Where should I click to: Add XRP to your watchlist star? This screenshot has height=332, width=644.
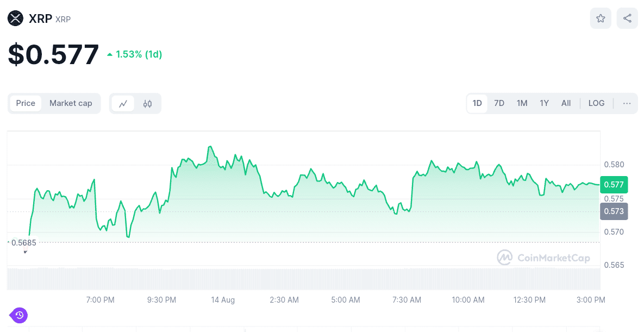click(601, 18)
